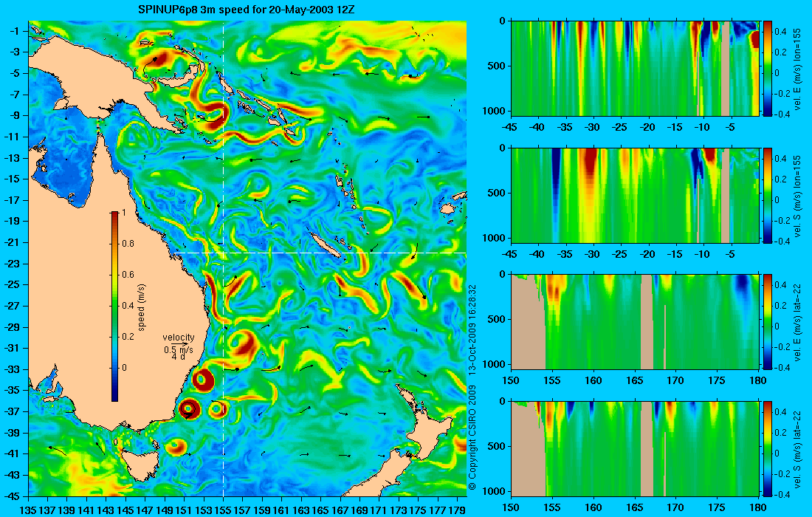Click the "4 d" text under velocity scale

tap(178, 357)
